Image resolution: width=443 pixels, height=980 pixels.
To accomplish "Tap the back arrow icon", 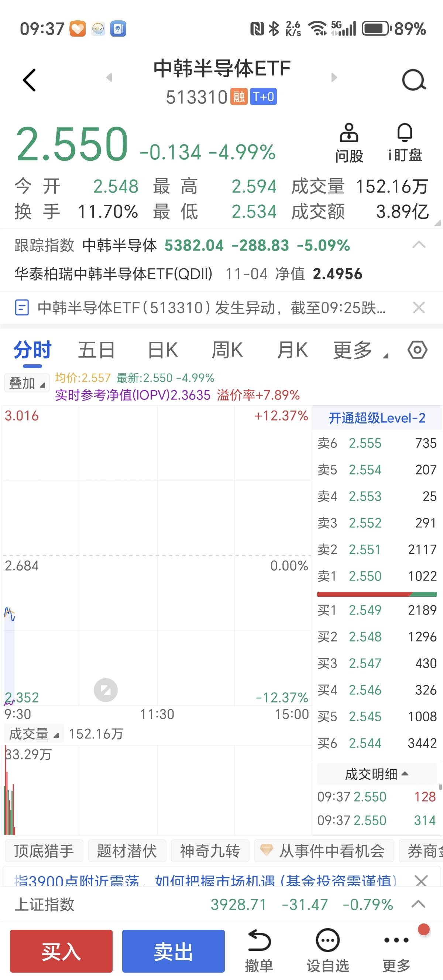I will tap(29, 80).
